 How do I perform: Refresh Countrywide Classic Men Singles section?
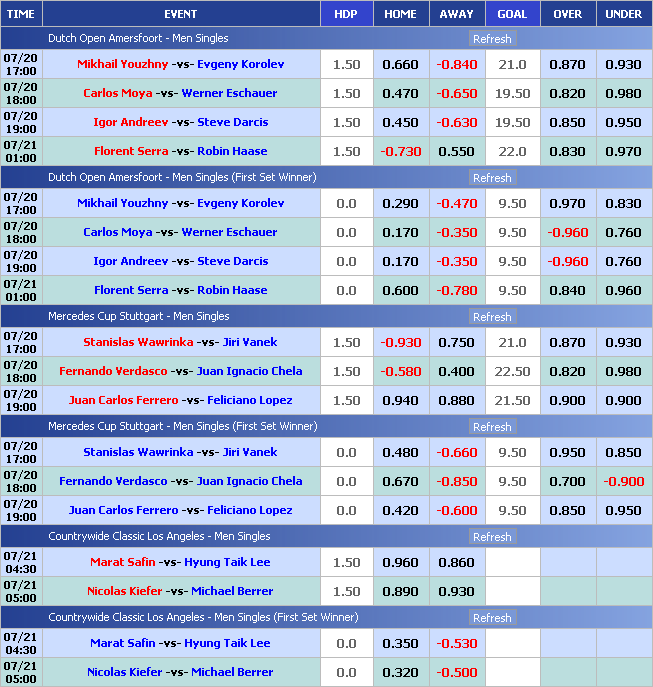click(x=491, y=537)
